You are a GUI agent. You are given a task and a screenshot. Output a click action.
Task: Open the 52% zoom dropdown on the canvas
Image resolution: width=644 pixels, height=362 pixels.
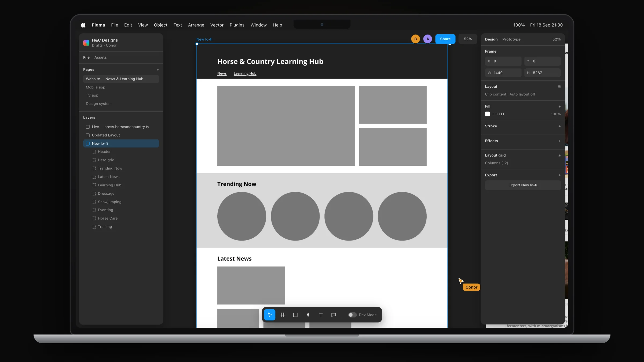coord(468,39)
